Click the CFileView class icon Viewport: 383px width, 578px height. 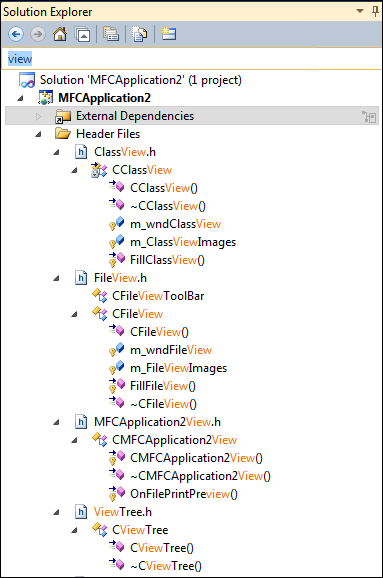coord(99,314)
